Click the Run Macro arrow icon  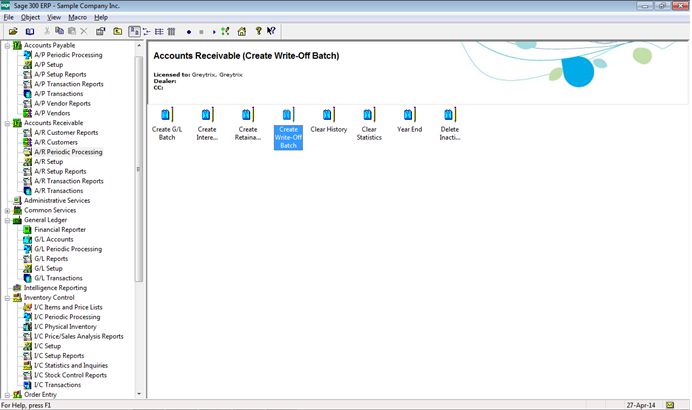click(214, 32)
